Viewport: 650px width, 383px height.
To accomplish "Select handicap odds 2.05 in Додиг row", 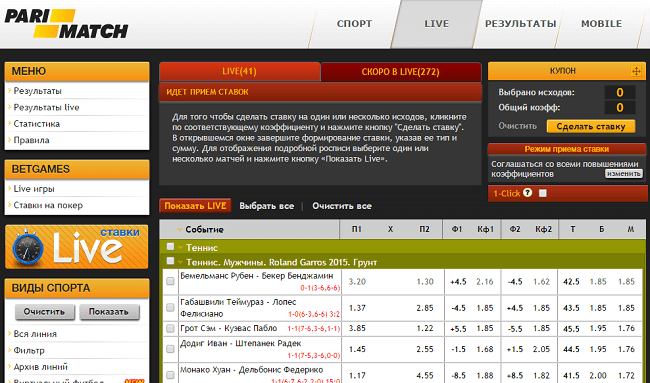I will coord(541,349).
